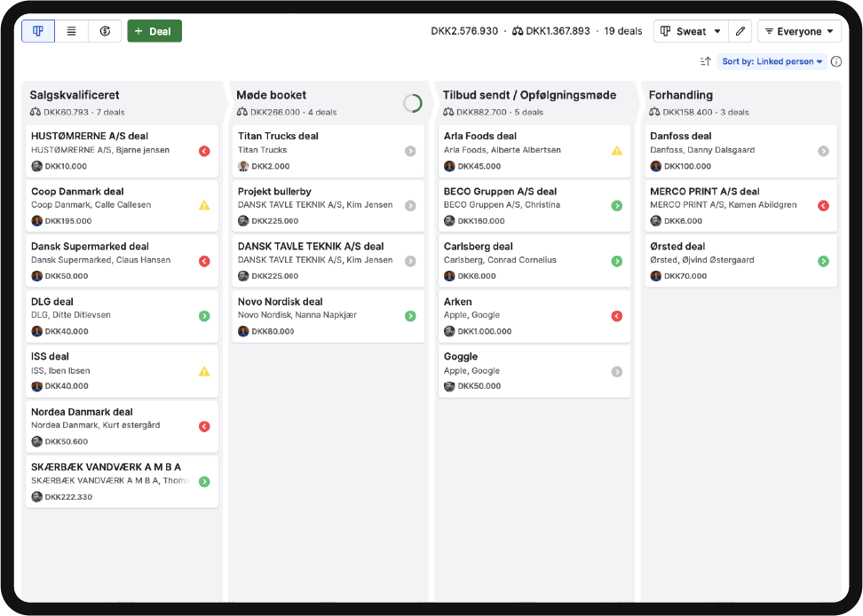Click DKK1.000.000 value on Arken
The height and width of the screenshot is (616, 863).
coord(485,331)
